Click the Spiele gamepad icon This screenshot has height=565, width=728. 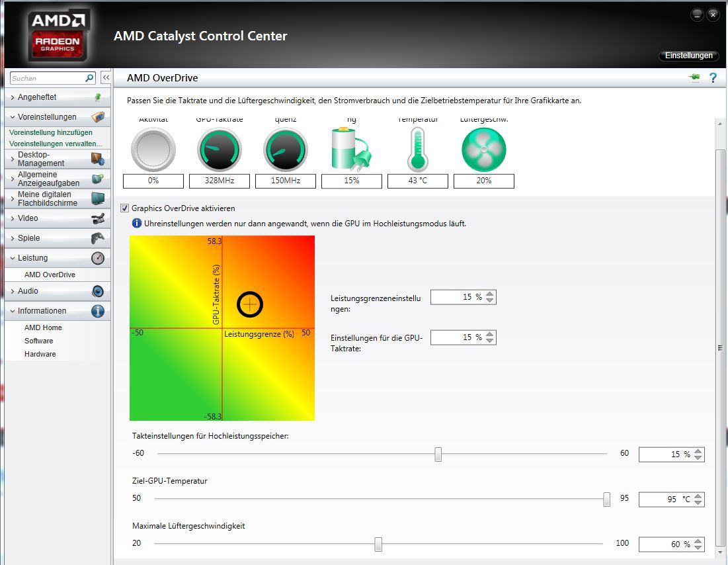(98, 238)
